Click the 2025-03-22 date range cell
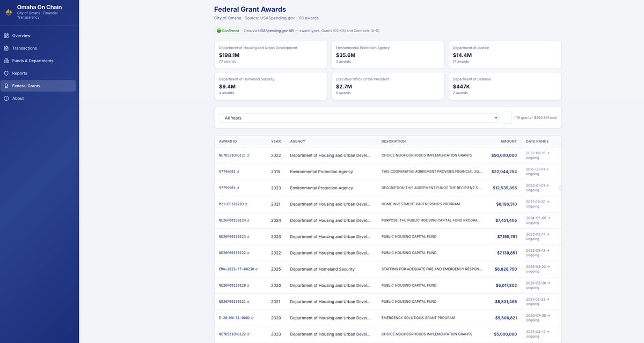644x343 pixels. pyautogui.click(x=538, y=269)
